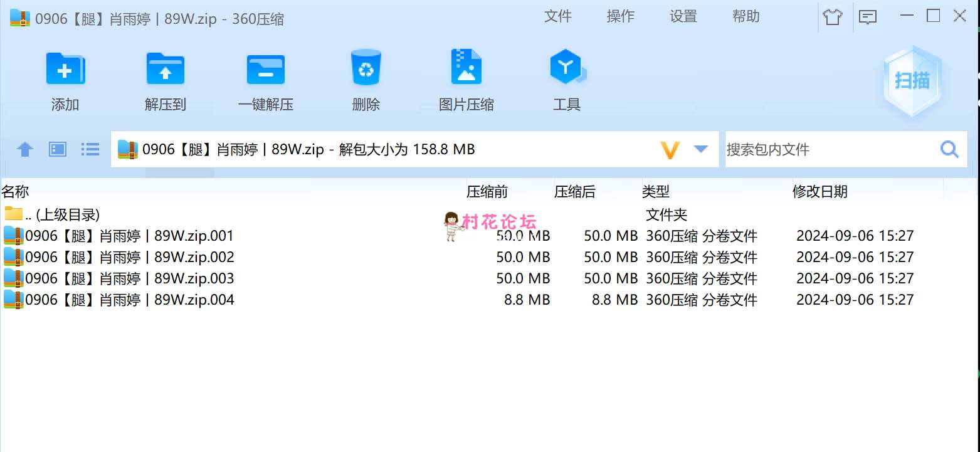Click the archive icon of 89W.zip.002
The image size is (980, 452).
[13, 257]
